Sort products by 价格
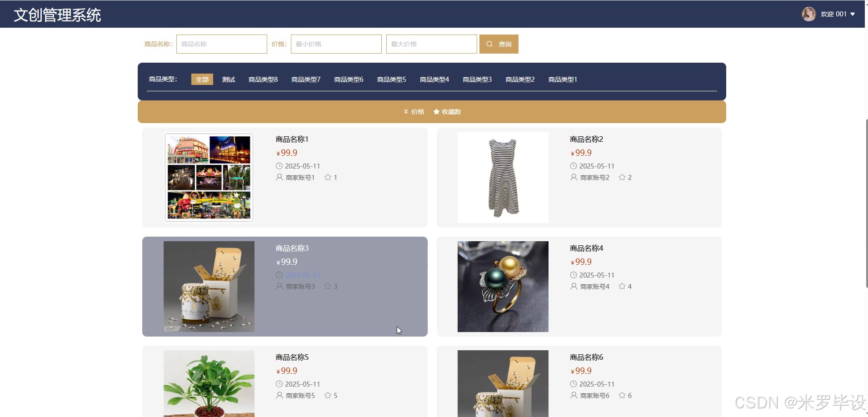The width and height of the screenshot is (868, 417). pos(414,112)
